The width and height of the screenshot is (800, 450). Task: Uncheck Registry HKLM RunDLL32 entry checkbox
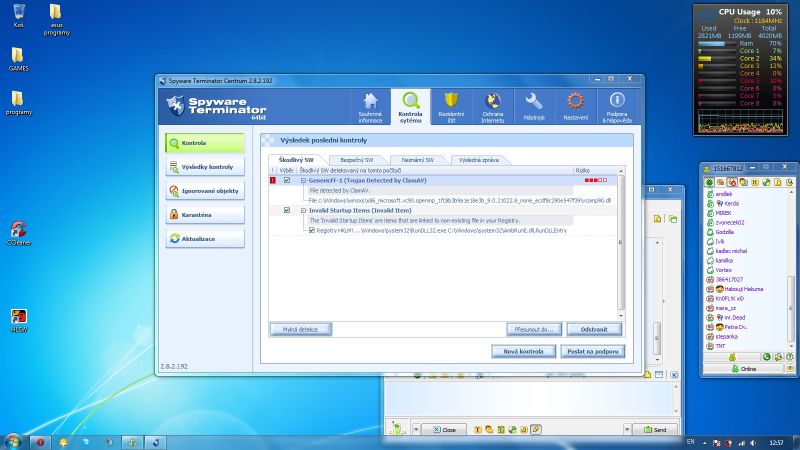click(312, 230)
